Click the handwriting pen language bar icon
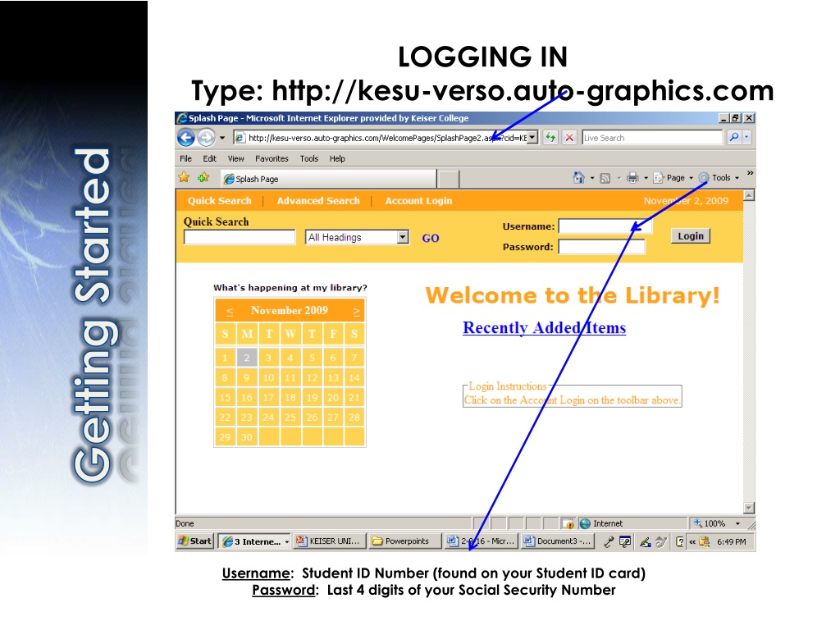Screen dimensions: 840x630 (645, 541)
